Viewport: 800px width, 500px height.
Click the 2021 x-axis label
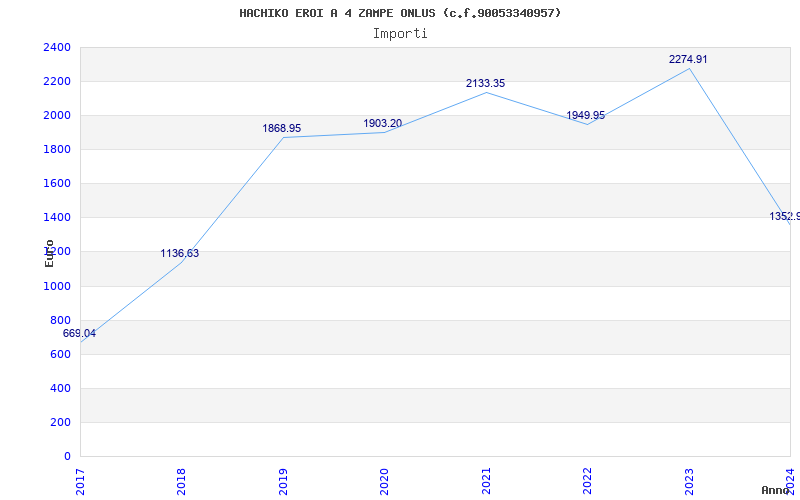(x=486, y=482)
